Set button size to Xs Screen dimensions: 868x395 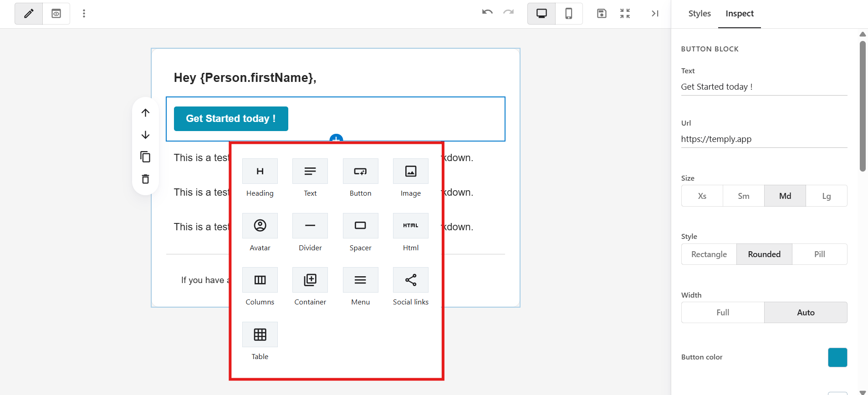point(702,196)
